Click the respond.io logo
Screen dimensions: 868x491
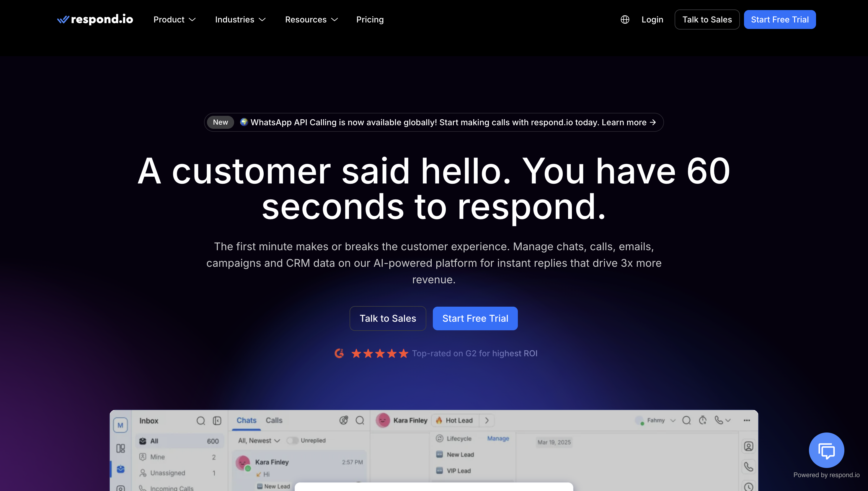coord(95,19)
